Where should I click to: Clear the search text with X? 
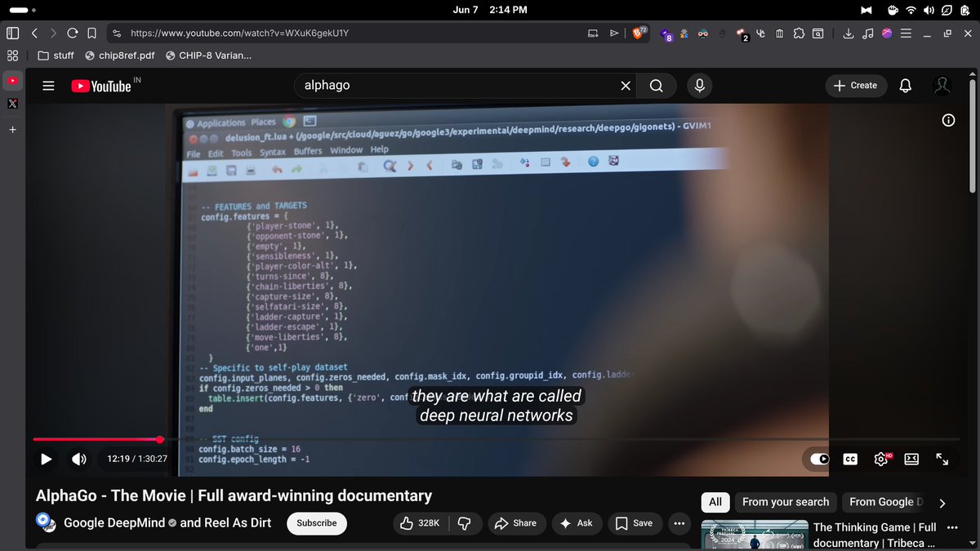(x=626, y=86)
